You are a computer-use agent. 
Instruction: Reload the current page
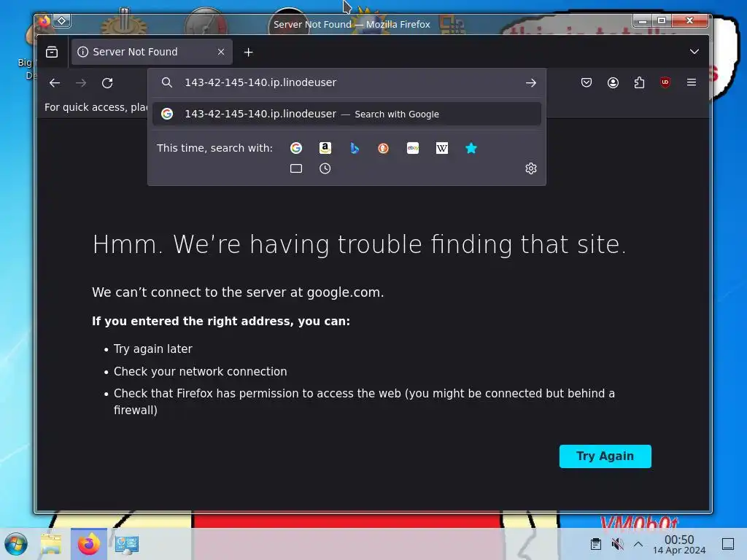pos(107,83)
